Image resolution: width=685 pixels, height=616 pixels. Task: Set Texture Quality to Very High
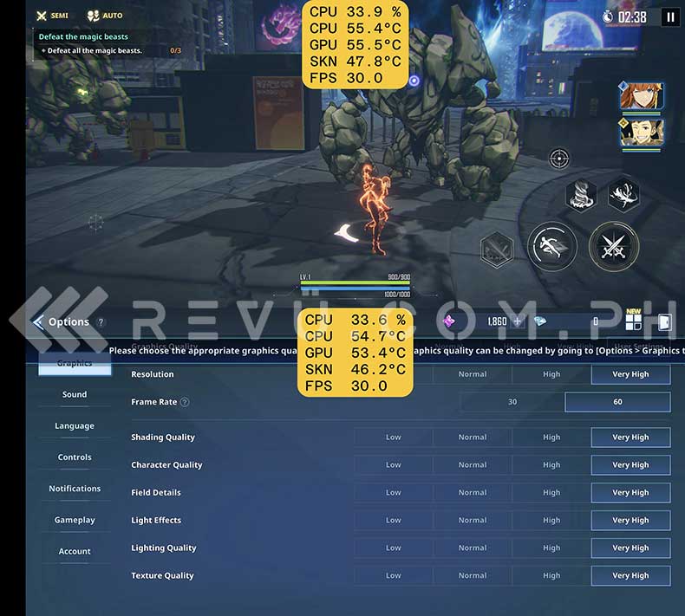pos(631,575)
